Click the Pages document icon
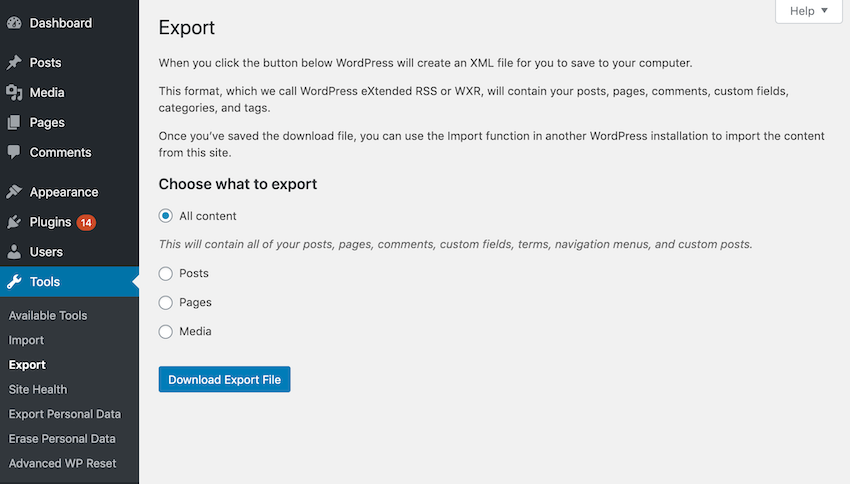Screen dimensions: 850x484 14,122
